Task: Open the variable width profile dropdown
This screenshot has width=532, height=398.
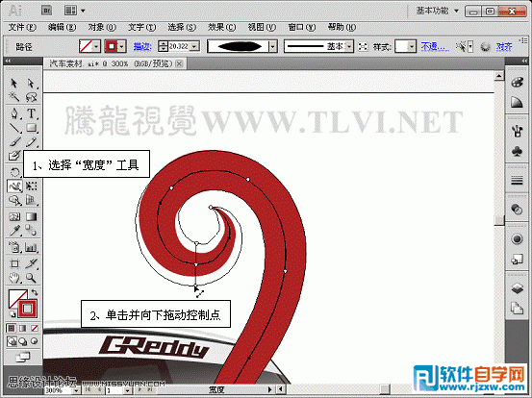Action: [273, 46]
